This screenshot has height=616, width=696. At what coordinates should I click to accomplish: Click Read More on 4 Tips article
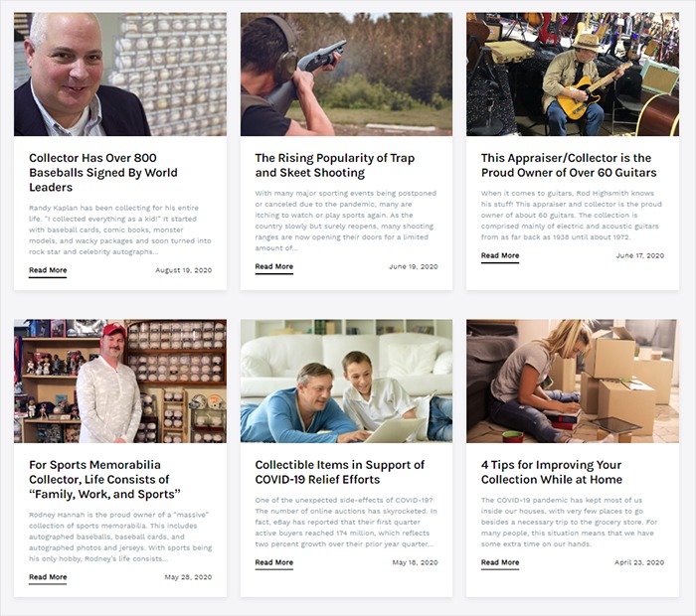(x=500, y=562)
